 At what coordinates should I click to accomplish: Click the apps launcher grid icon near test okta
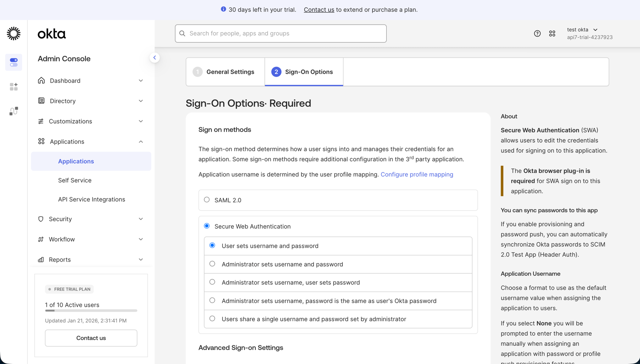click(x=552, y=33)
